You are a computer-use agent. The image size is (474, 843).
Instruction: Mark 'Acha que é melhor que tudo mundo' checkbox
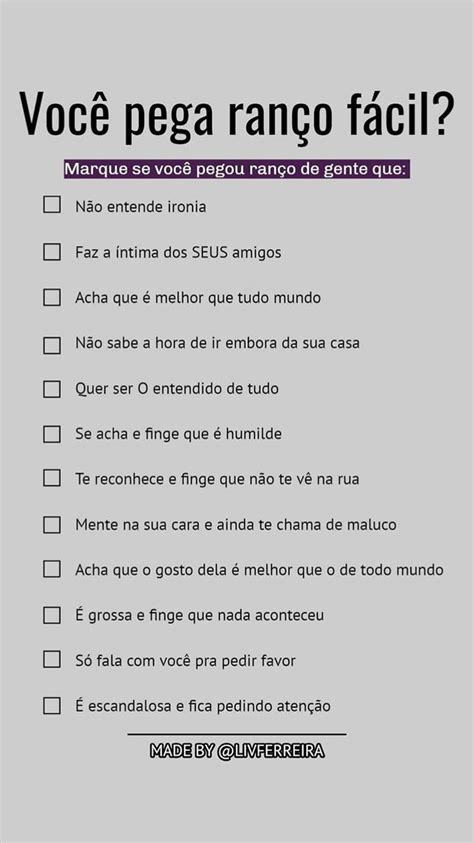(52, 297)
